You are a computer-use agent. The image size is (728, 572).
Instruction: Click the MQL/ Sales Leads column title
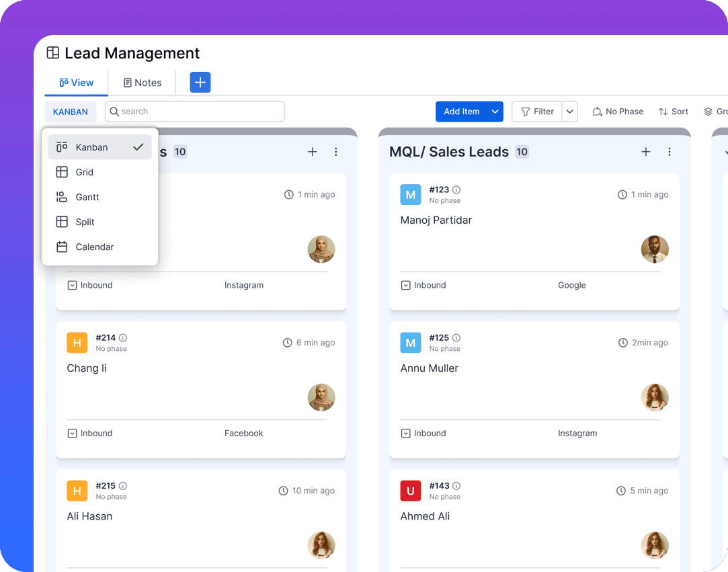click(x=449, y=152)
